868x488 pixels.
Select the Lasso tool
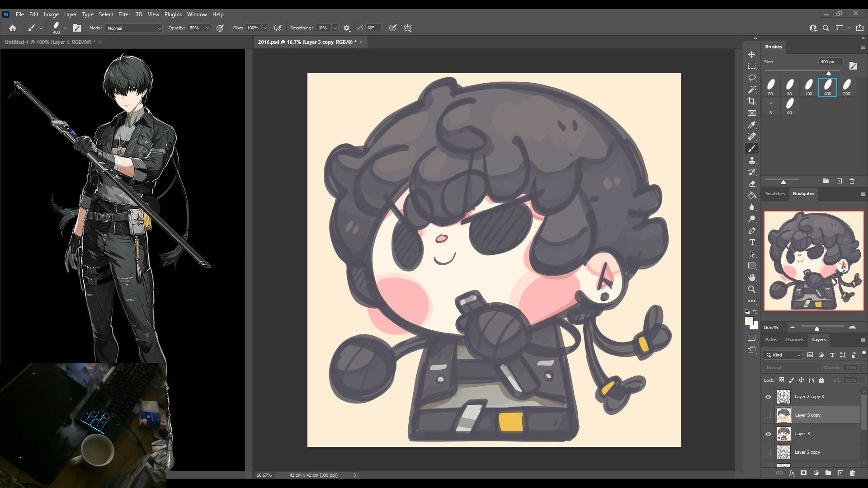click(x=752, y=78)
